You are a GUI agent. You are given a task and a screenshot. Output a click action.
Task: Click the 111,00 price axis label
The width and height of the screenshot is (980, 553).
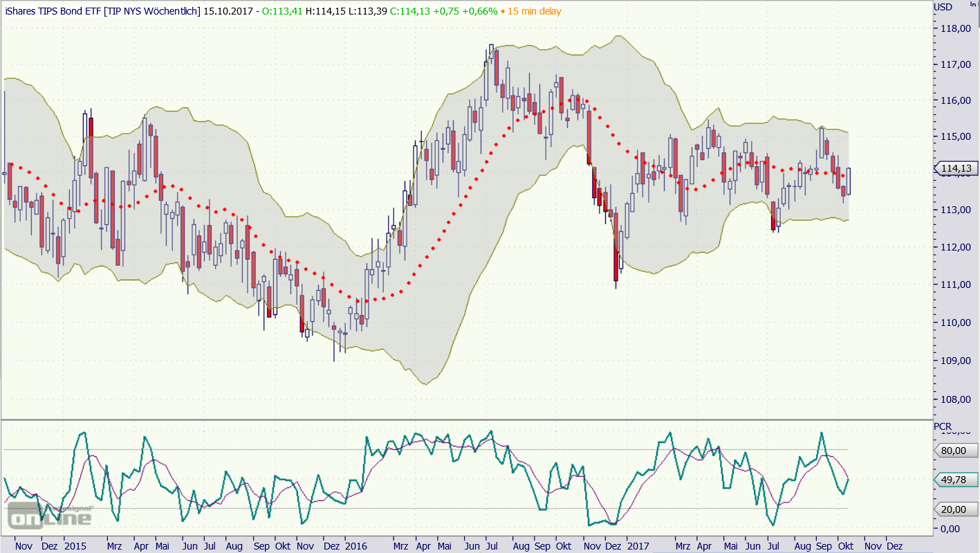(954, 284)
